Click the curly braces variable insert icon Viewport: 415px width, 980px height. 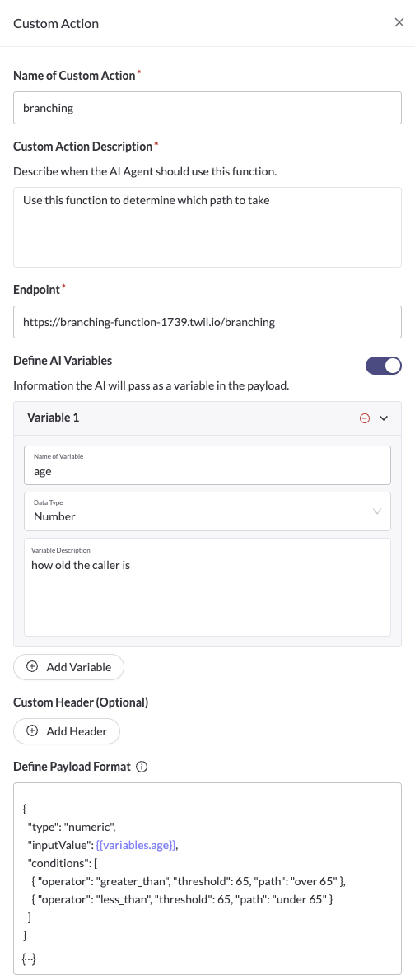point(28,958)
